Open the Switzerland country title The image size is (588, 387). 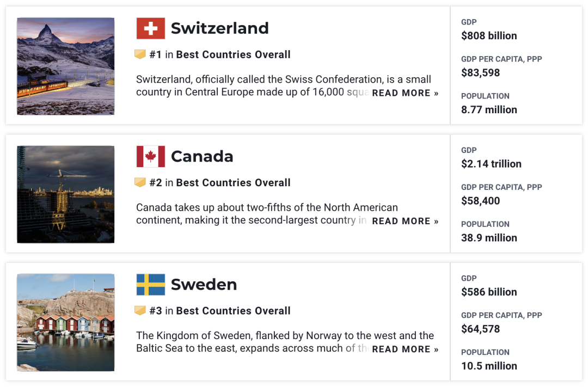pos(219,28)
